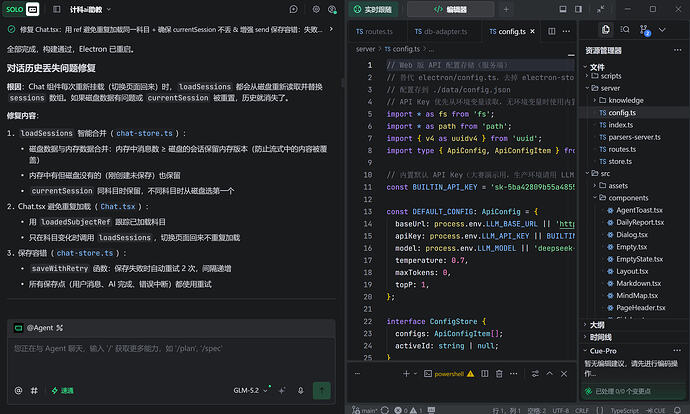Close the config.ts tab
This screenshot has width=690, height=414.
click(x=532, y=31)
